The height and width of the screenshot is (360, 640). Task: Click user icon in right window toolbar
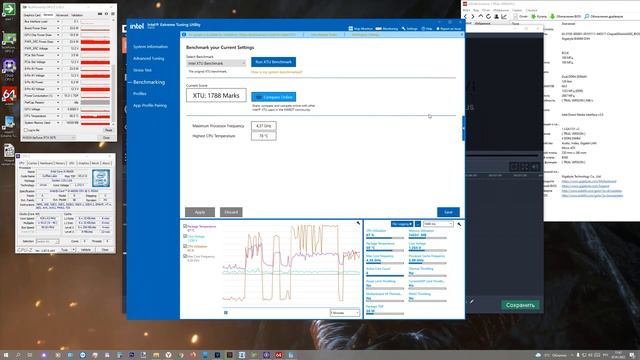click(x=496, y=16)
